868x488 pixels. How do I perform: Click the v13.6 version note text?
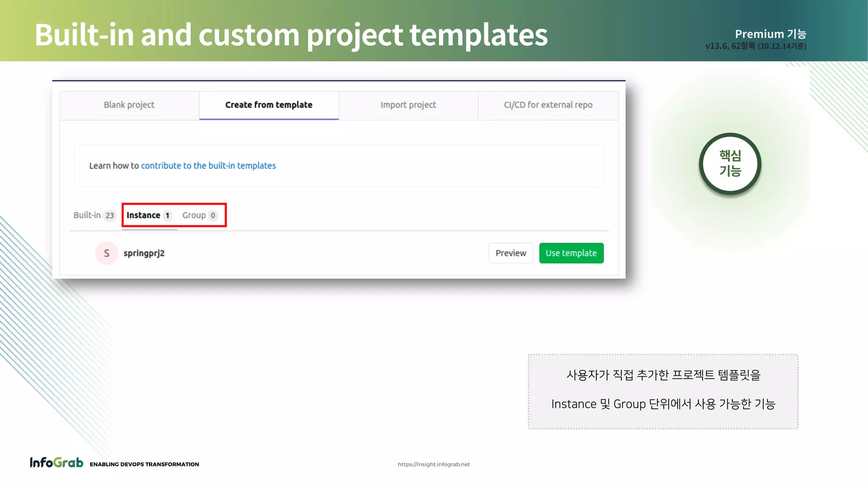click(x=756, y=46)
